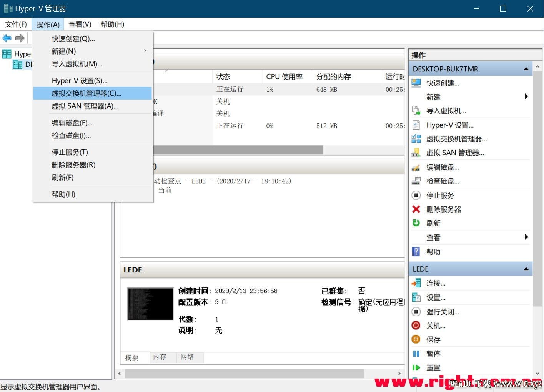Click scroll-right arrow of bottom scrollbar

pyautogui.click(x=399, y=373)
